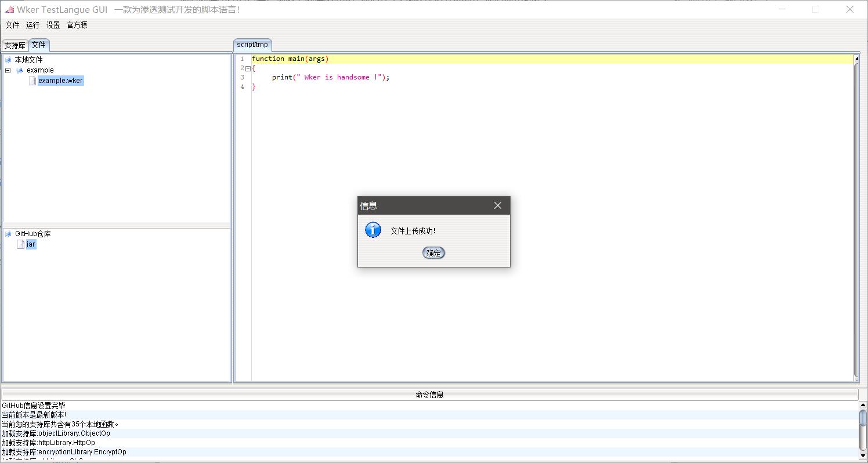Click code line 1 function main(args)
This screenshot has width=868, height=463.
(290, 59)
